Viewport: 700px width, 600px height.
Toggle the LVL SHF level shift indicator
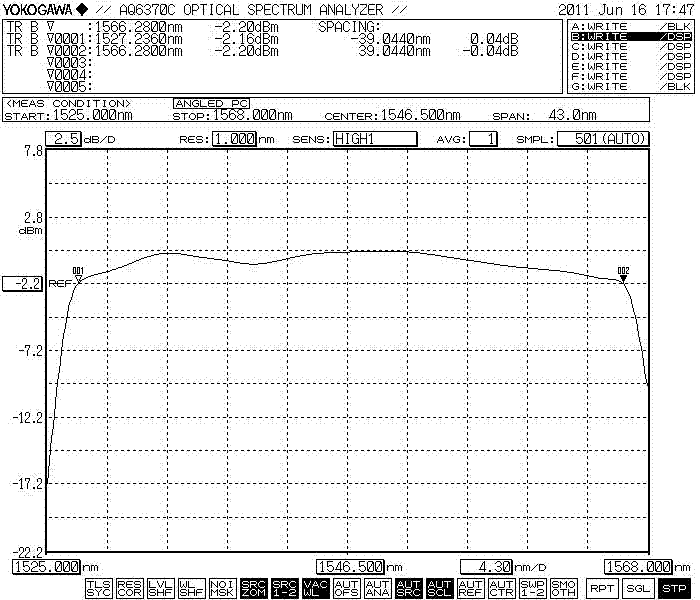click(161, 588)
